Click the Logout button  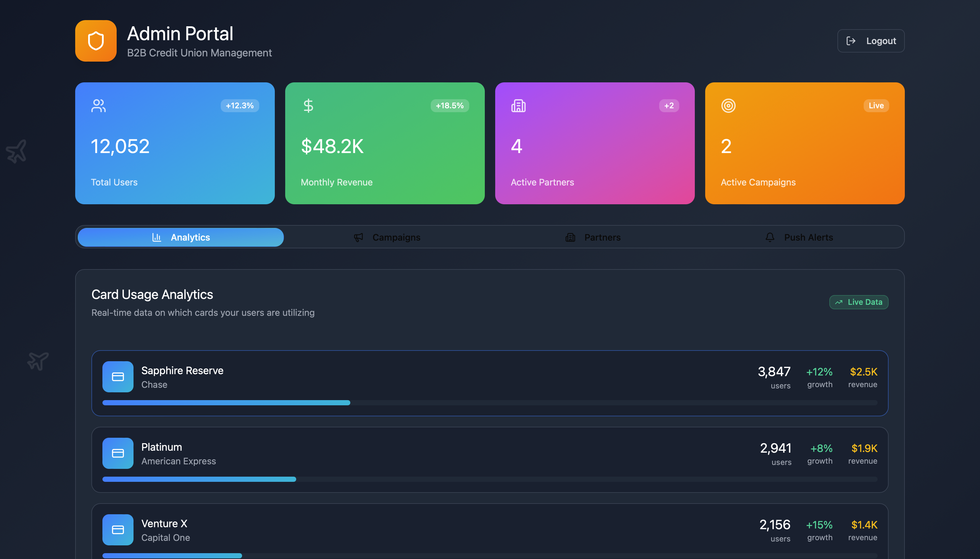pyautogui.click(x=870, y=41)
